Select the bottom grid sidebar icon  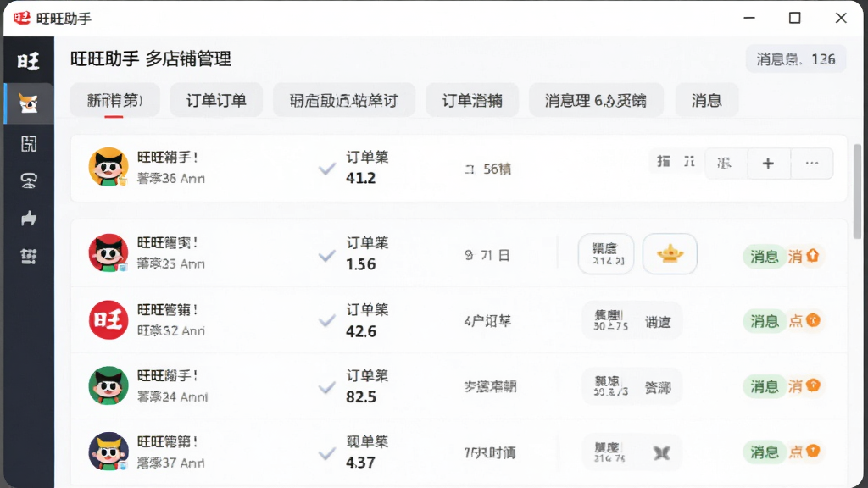click(x=29, y=256)
